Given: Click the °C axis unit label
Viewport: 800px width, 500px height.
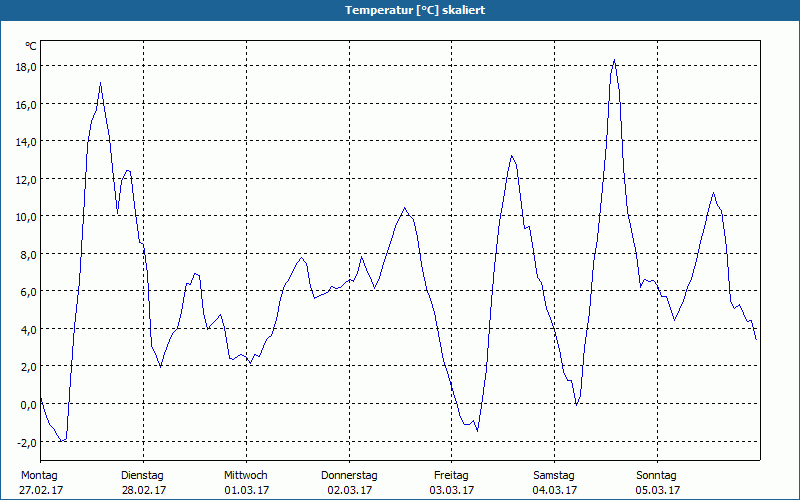Looking at the screenshot, I should point(31,46).
